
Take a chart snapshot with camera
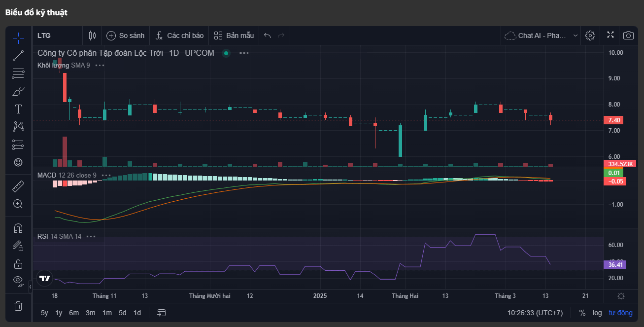(628, 36)
